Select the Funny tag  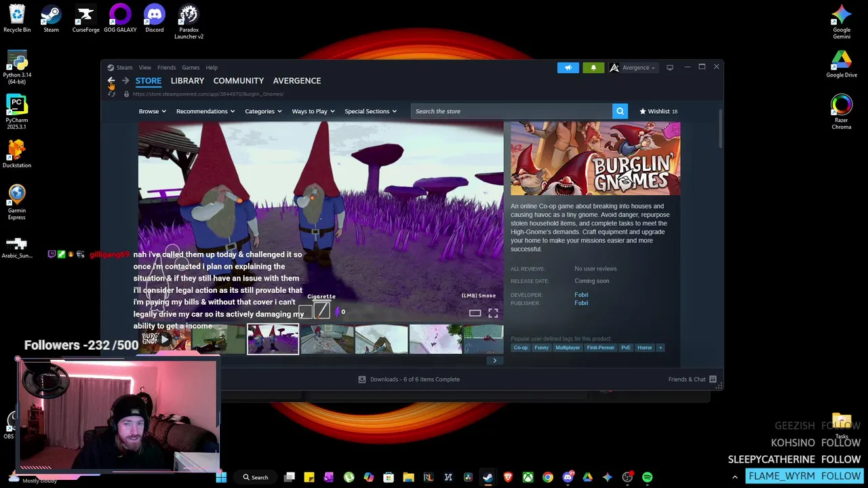[541, 348]
